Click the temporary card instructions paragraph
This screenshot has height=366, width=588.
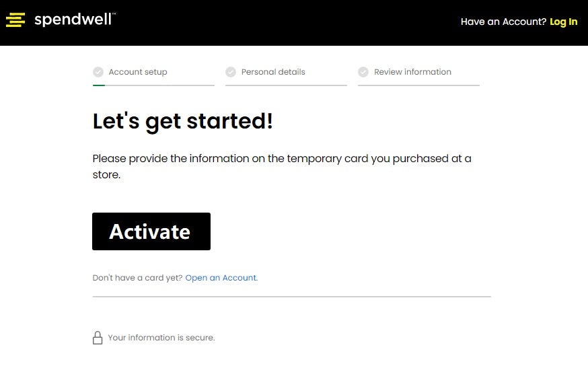(281, 166)
